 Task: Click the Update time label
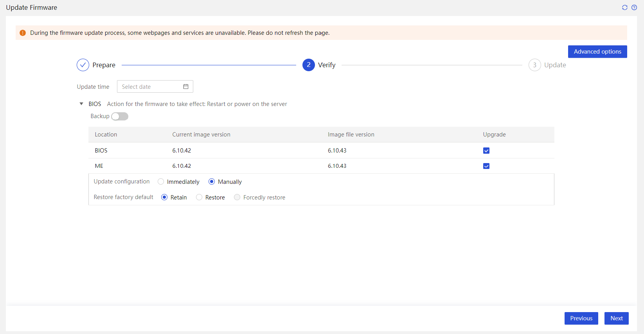tap(93, 87)
